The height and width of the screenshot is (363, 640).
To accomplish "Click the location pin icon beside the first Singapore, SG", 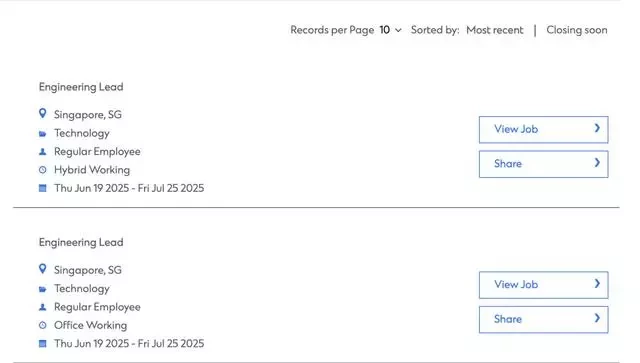I will click(42, 114).
